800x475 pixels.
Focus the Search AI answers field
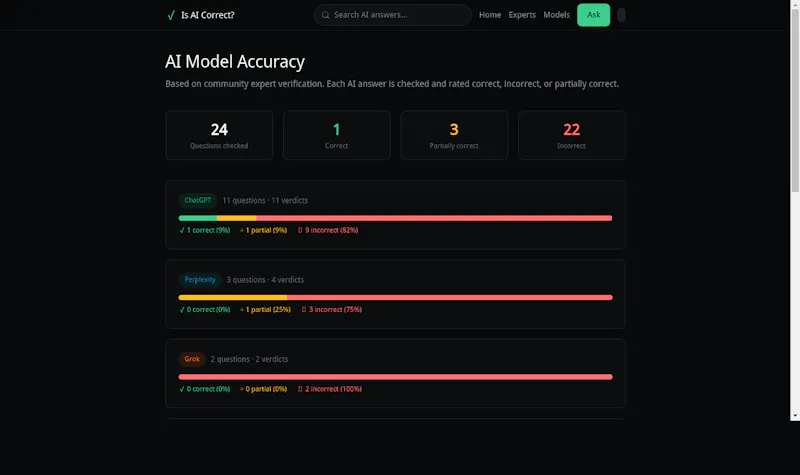coord(392,15)
